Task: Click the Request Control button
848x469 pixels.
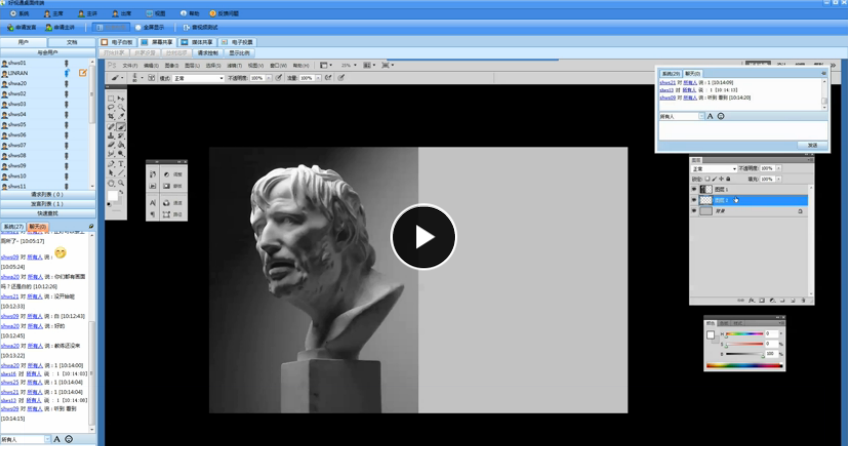Action: coord(208,52)
